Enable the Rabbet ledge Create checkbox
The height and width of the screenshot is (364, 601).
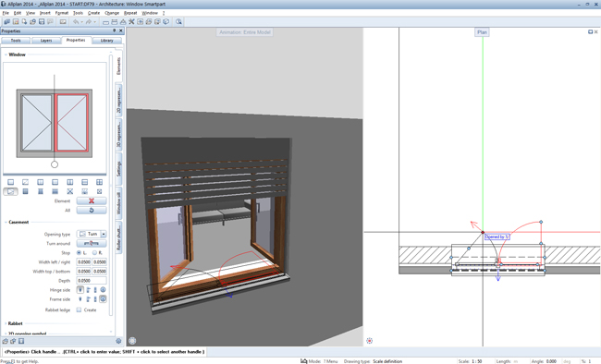coord(79,310)
